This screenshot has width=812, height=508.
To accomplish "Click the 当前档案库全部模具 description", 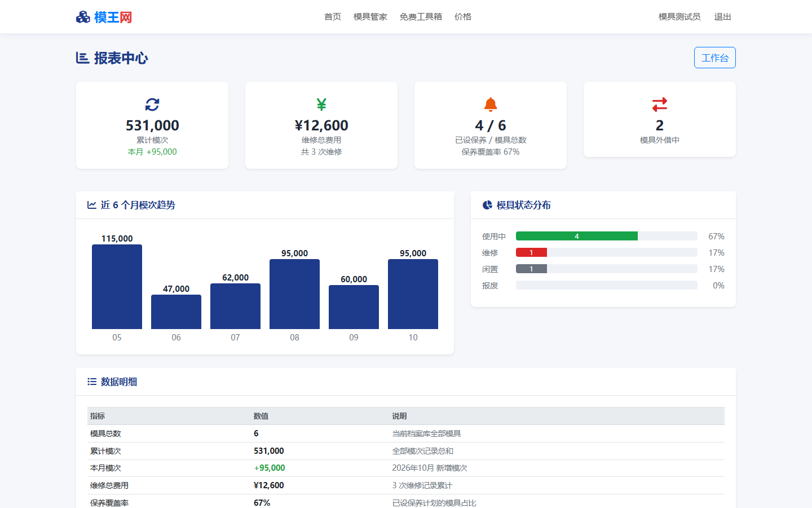I will [x=427, y=433].
